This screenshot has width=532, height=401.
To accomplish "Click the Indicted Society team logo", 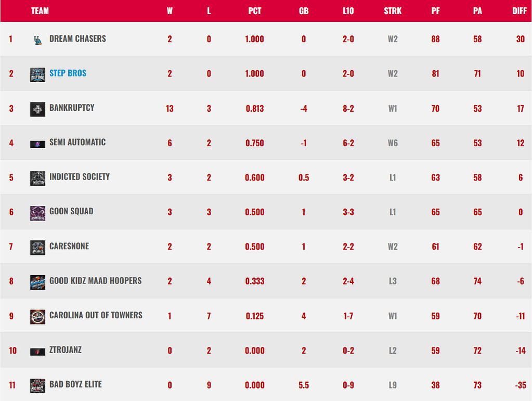I will point(37,178).
